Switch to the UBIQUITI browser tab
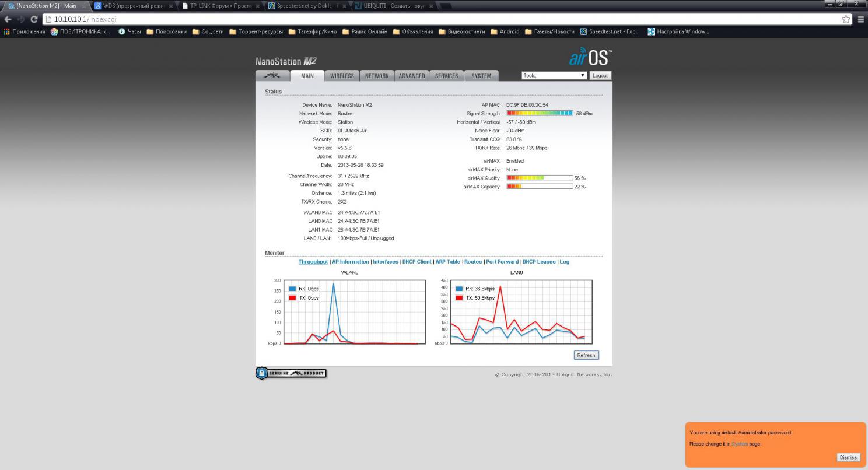This screenshot has height=470, width=868. pyautogui.click(x=393, y=6)
